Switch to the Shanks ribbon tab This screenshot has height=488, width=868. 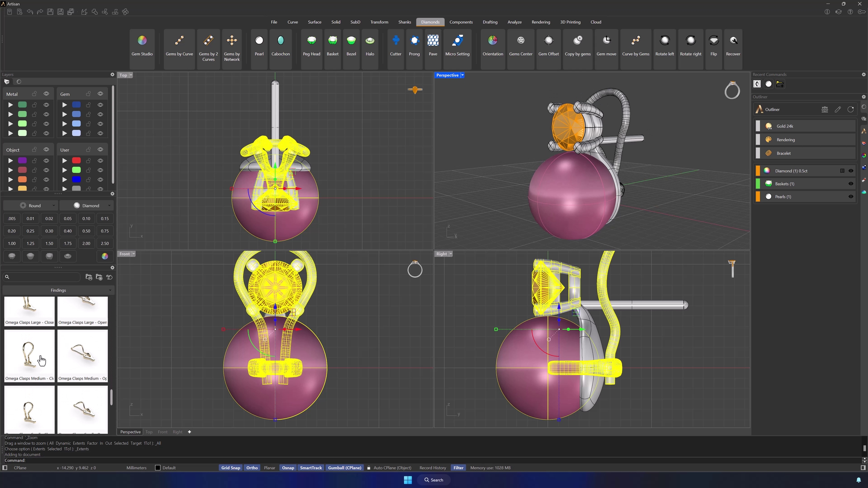pos(405,22)
